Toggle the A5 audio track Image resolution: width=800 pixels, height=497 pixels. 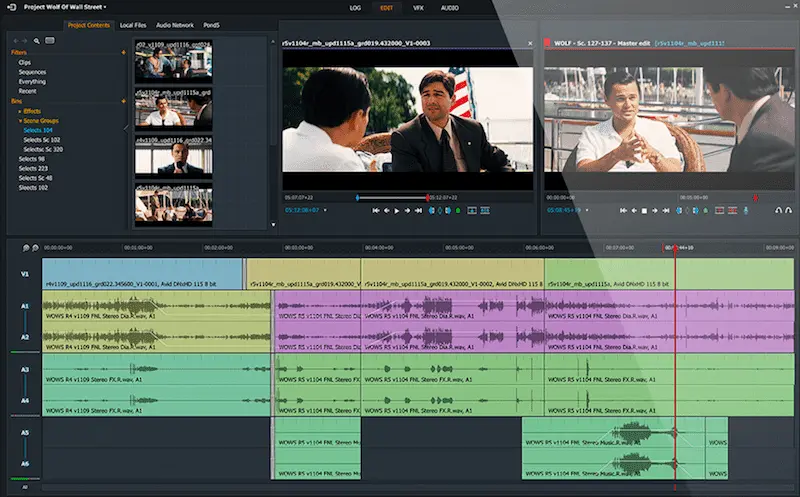pyautogui.click(x=24, y=433)
